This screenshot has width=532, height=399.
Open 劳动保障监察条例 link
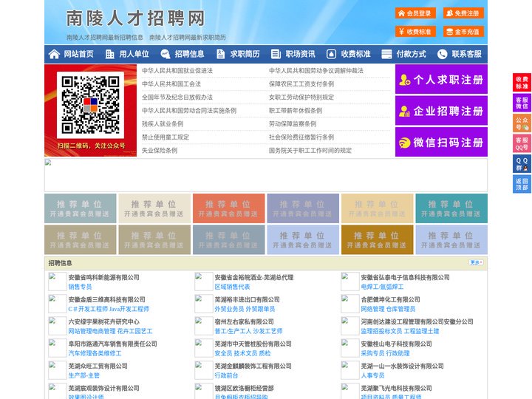(293, 123)
